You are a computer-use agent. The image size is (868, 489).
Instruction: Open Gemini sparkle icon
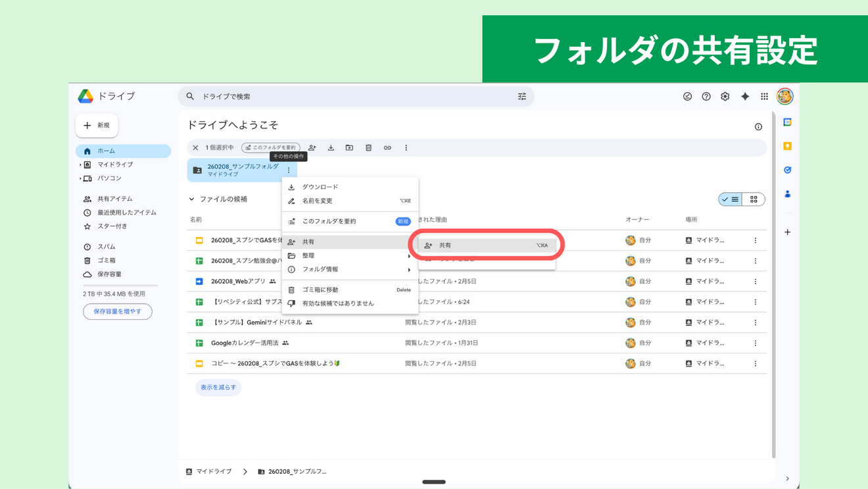click(745, 97)
